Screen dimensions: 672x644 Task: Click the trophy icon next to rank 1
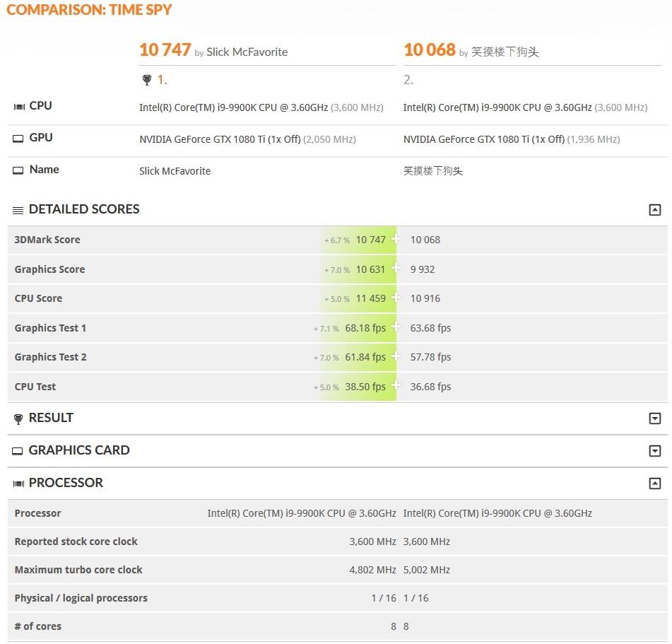[147, 80]
